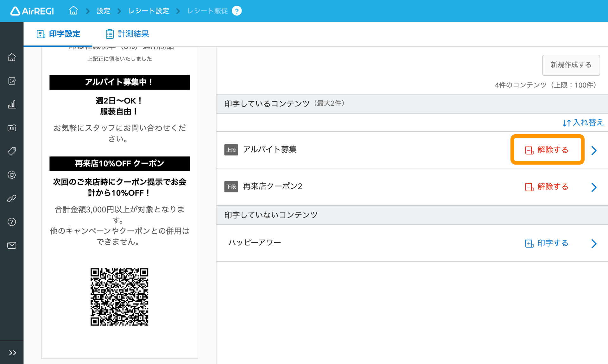Click 解除する for 再来店クーポン2
608x364 pixels.
point(547,187)
